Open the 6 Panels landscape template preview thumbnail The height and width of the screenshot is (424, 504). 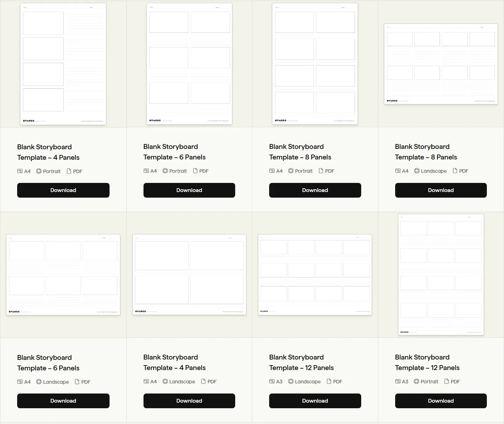coord(63,275)
